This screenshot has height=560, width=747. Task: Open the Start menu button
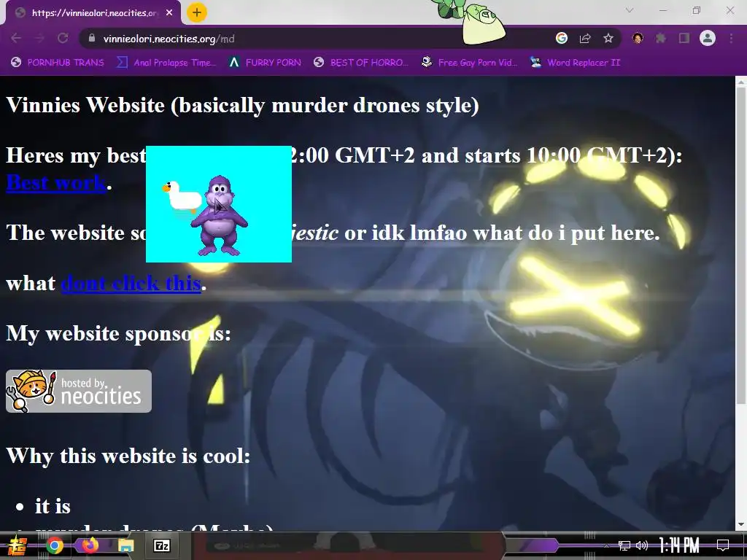[17, 545]
